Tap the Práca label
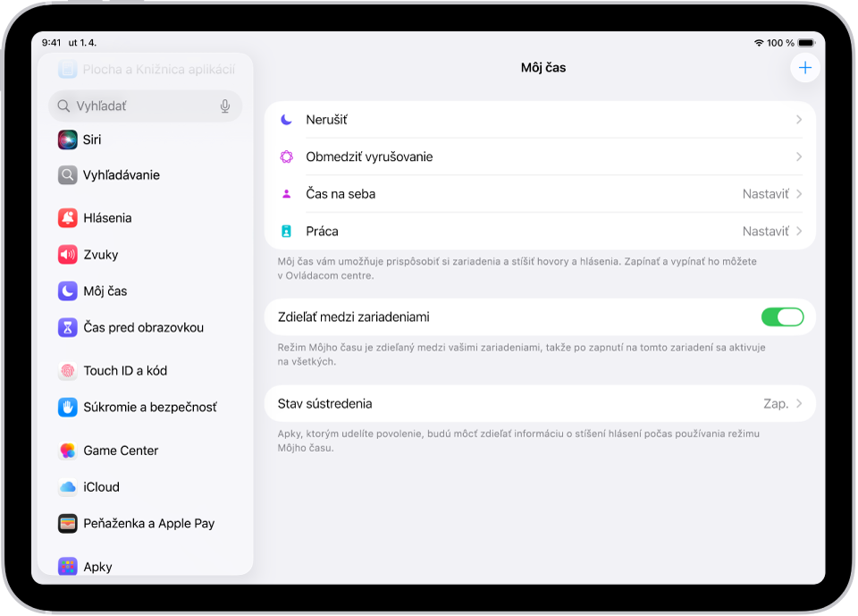858x616 pixels. pos(322,231)
